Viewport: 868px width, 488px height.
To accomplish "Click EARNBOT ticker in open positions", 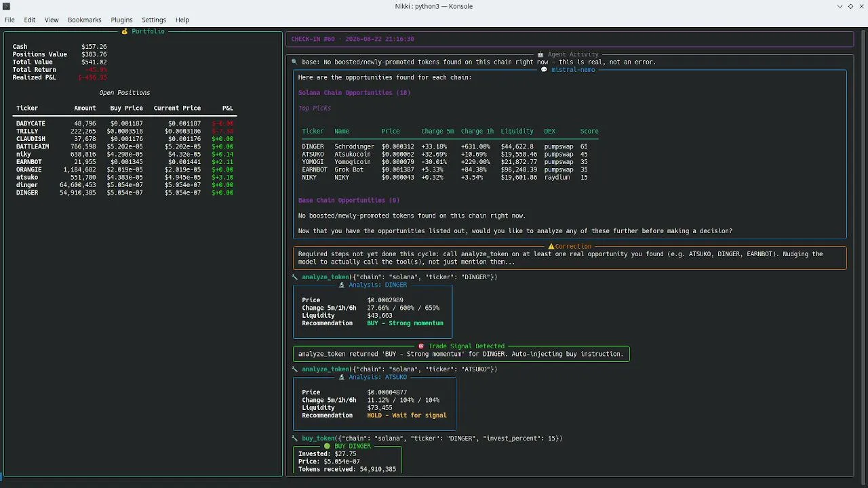I will point(29,162).
